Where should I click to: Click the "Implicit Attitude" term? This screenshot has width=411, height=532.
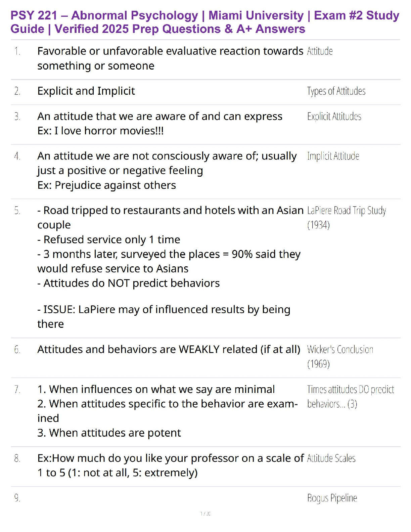click(333, 156)
